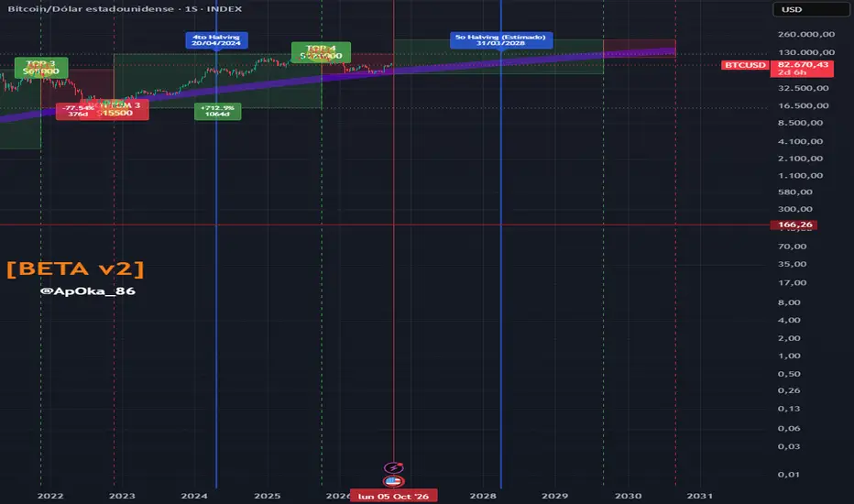Screen dimensions: 854x504
Task: Click the Bitcoin/Dólar estadounidense chart title
Action: (125, 9)
